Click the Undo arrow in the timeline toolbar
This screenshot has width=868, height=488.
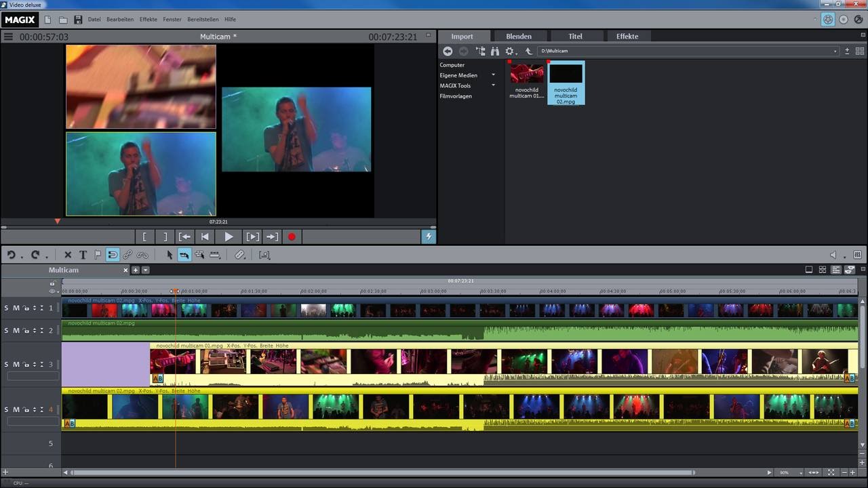tap(11, 255)
